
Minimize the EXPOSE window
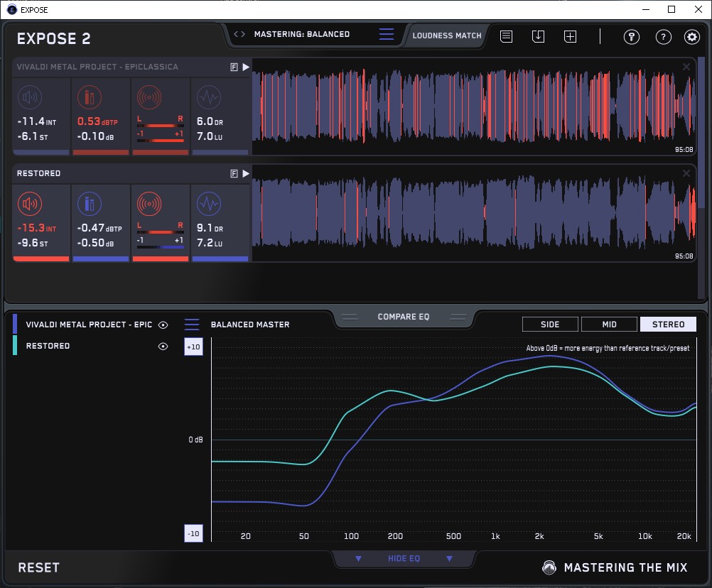(646, 9)
